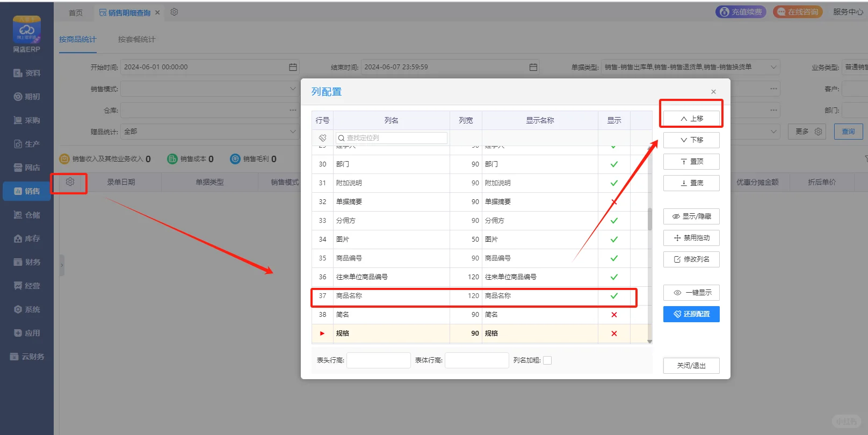Close the 列配置 dialog
This screenshot has width=868, height=435.
(713, 92)
